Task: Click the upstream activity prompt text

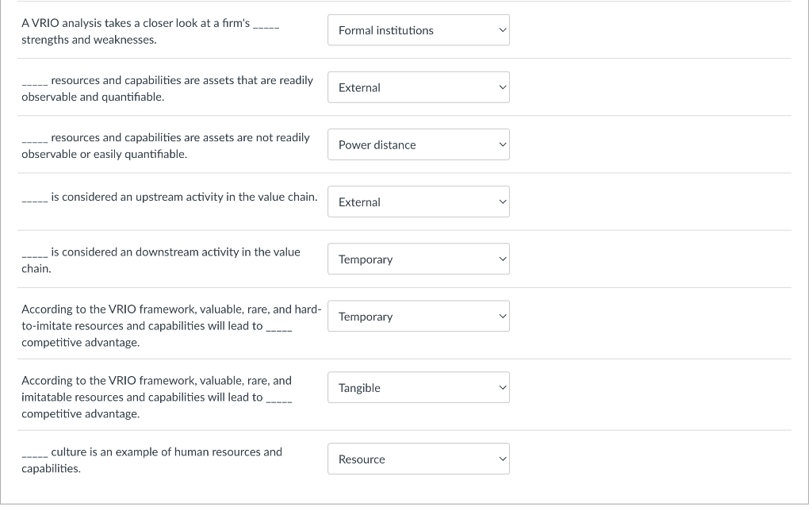Action: coord(183,197)
